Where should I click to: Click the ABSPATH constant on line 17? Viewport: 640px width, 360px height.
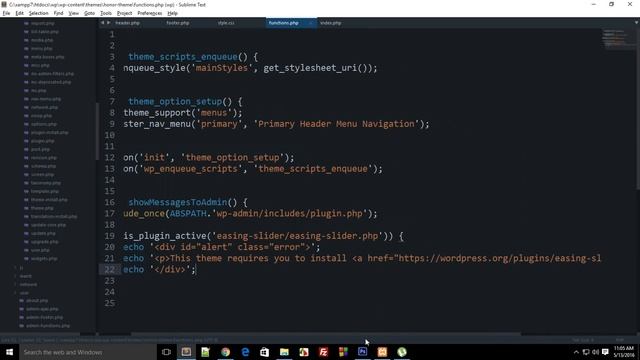click(188, 213)
